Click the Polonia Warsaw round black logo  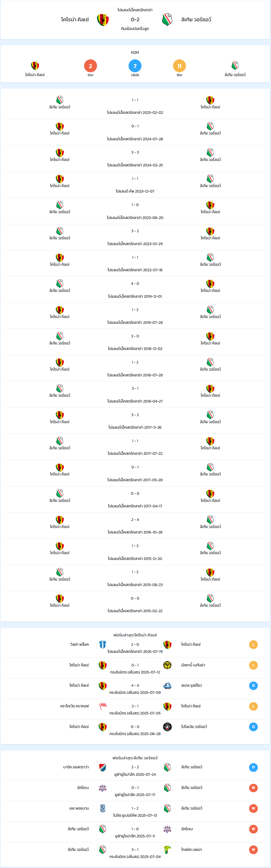167,726
